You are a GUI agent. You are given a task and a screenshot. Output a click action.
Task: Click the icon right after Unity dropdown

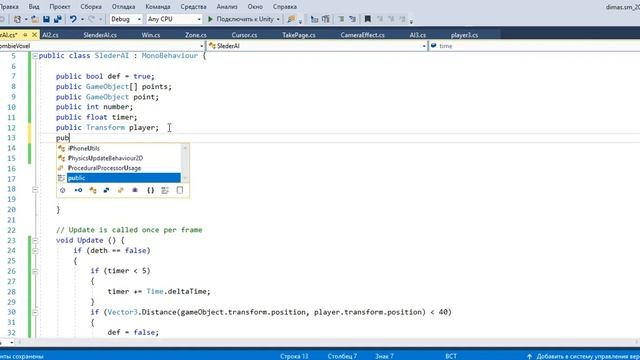pos(291,19)
